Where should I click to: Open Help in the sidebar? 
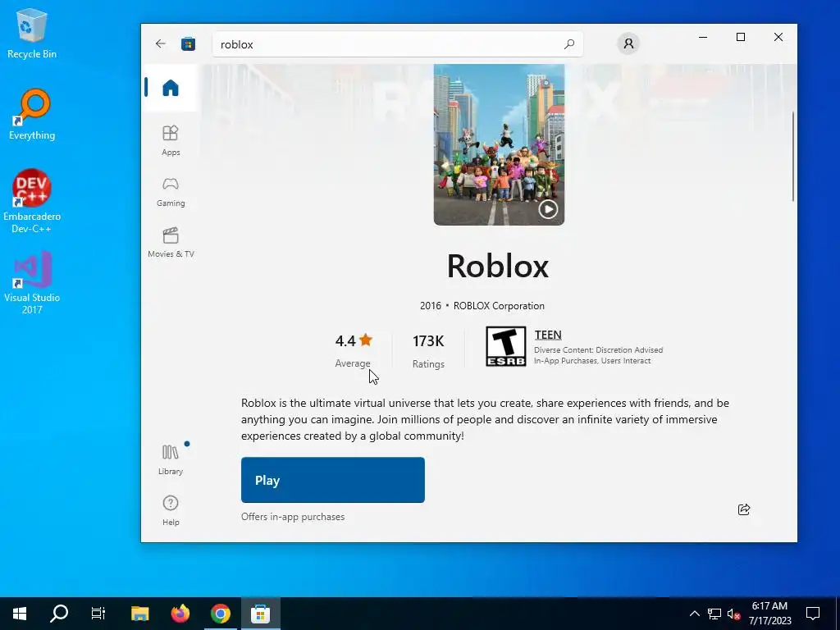(x=171, y=510)
